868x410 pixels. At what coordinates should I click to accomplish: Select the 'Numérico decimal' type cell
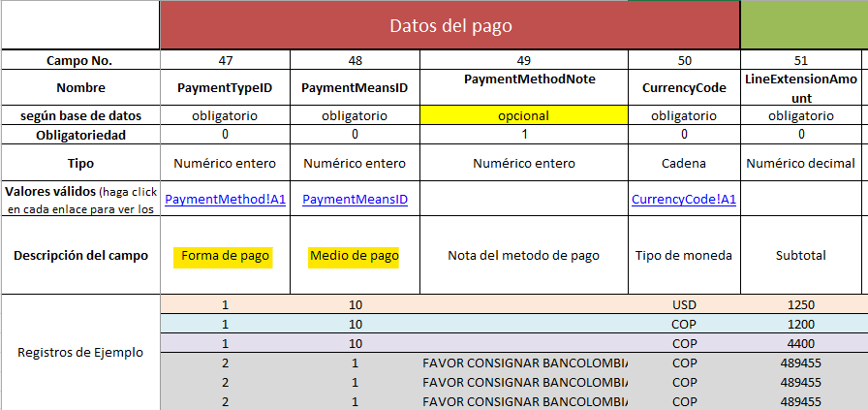pyautogui.click(x=800, y=163)
